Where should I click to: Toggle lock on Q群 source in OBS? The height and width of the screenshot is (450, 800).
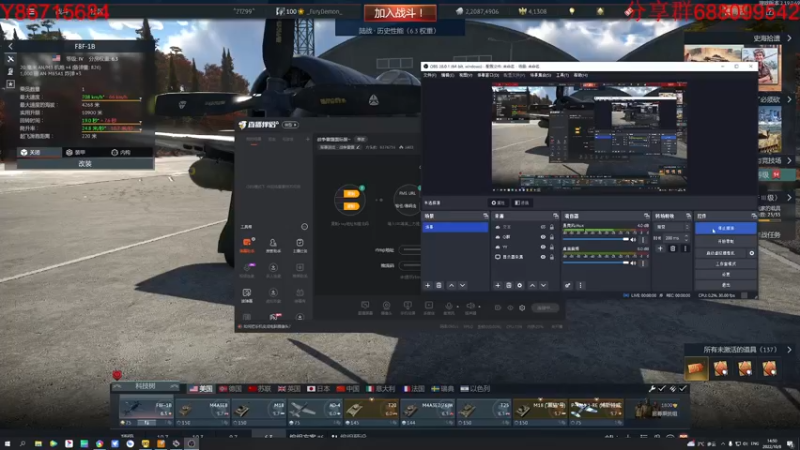(552, 237)
